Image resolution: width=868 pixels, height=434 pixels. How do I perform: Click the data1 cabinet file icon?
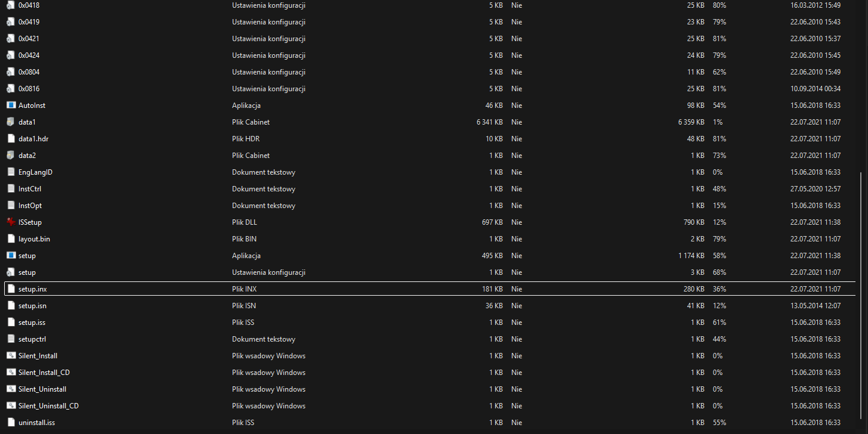pyautogui.click(x=10, y=122)
